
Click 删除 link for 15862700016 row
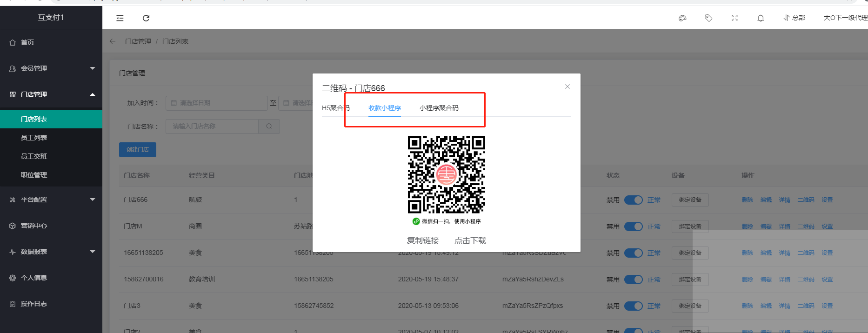pyautogui.click(x=748, y=280)
